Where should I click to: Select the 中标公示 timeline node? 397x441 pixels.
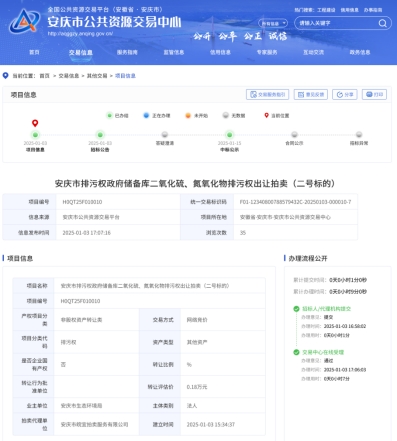(229, 135)
